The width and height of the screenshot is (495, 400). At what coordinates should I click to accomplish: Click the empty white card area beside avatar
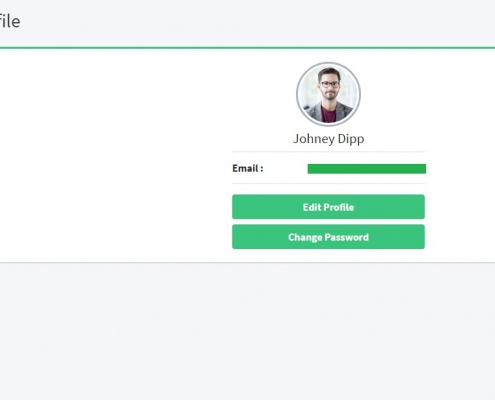pos(113,153)
